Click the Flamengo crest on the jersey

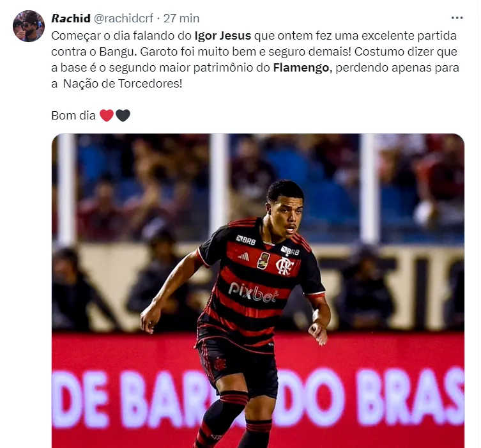point(284,266)
